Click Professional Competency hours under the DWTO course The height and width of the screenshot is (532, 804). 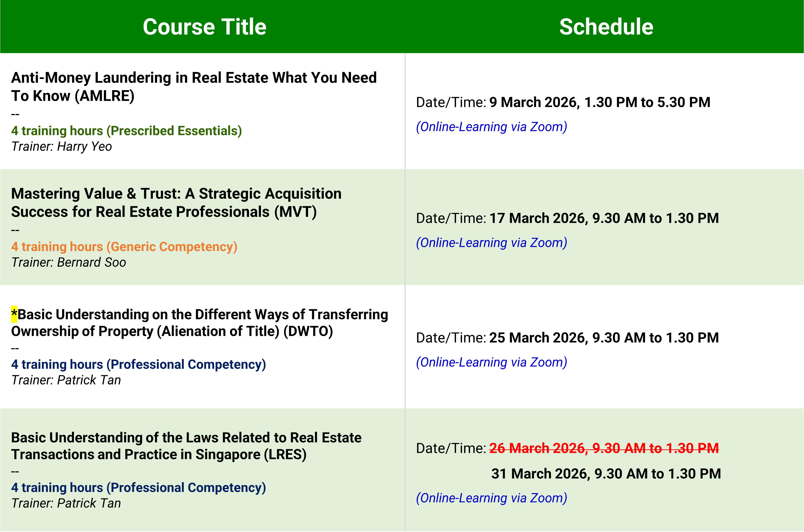pyautogui.click(x=138, y=364)
